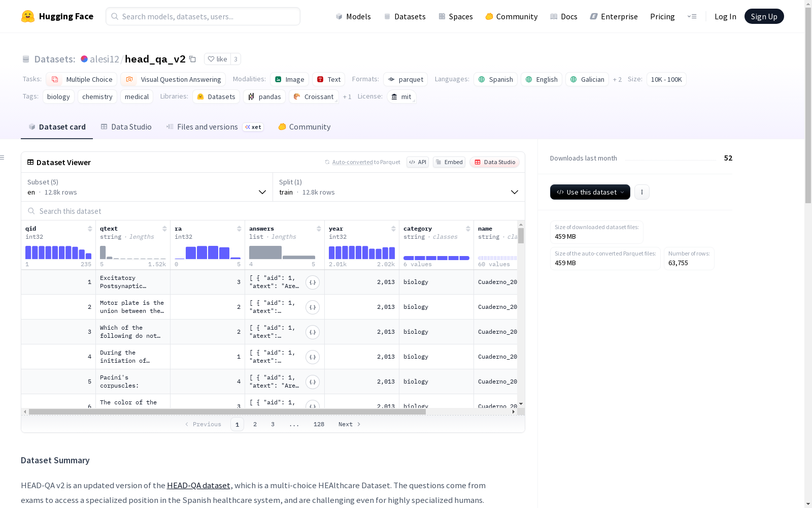This screenshot has width=812, height=508.
Task: Open Docs in the top navigation
Action: coord(564,16)
